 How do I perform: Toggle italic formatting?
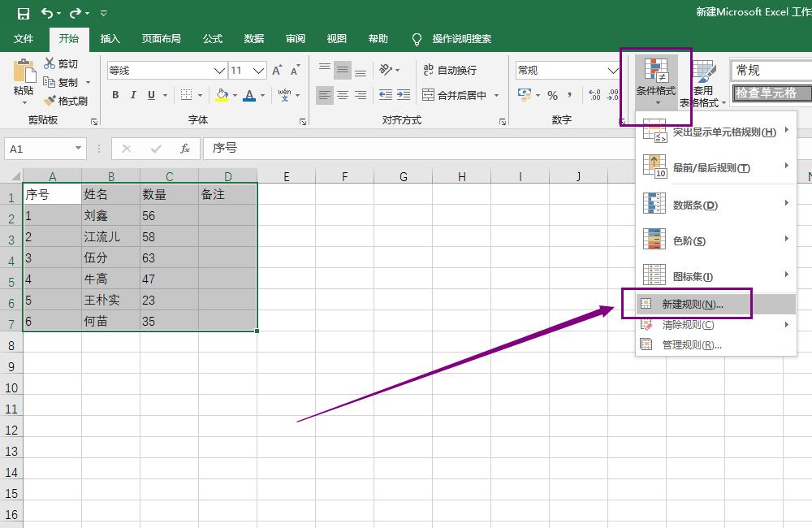[x=134, y=95]
